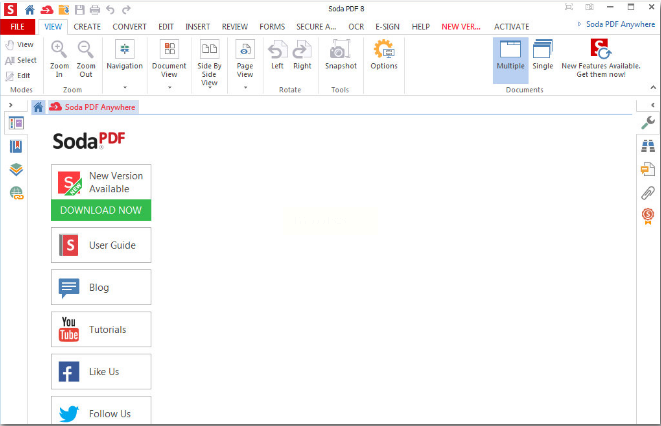Open the SECURE A... ribbon tab
This screenshot has width=661, height=426.
pyautogui.click(x=316, y=27)
